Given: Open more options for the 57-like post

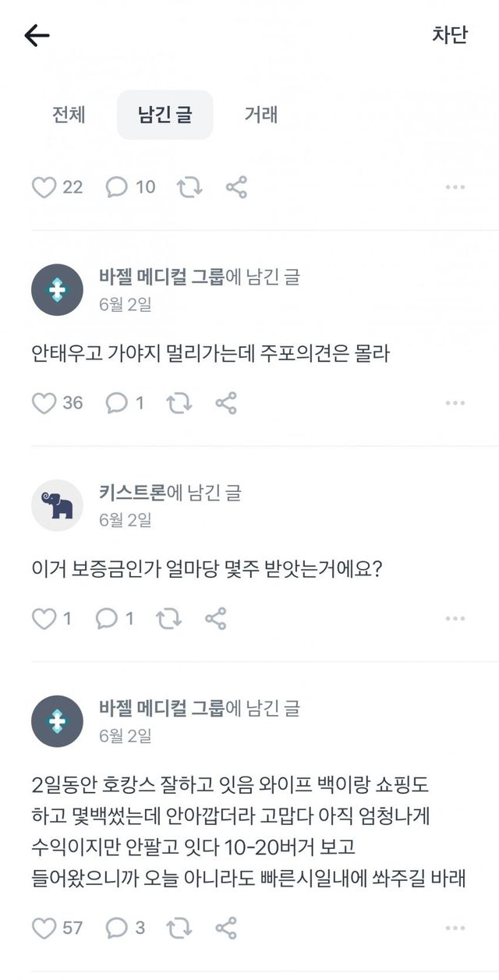Looking at the screenshot, I should coord(455,928).
